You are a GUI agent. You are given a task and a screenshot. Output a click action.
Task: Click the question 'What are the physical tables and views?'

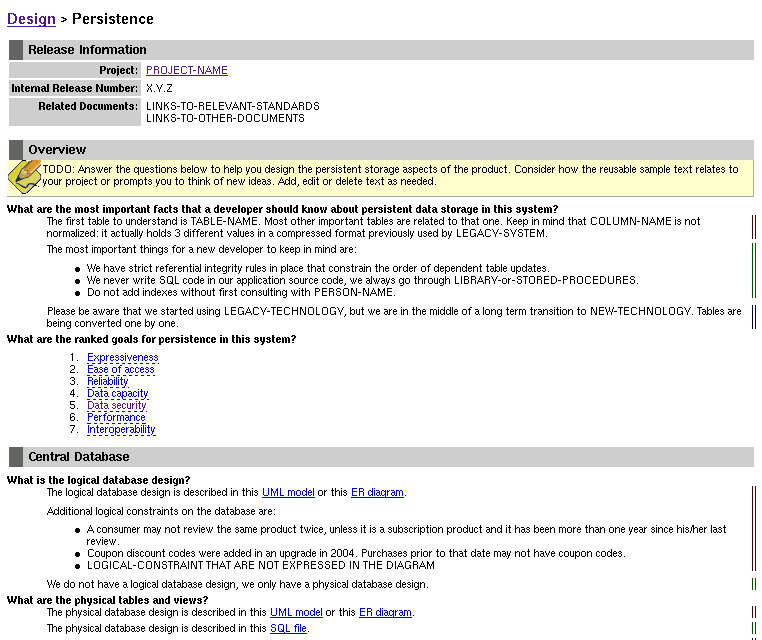click(x=107, y=601)
